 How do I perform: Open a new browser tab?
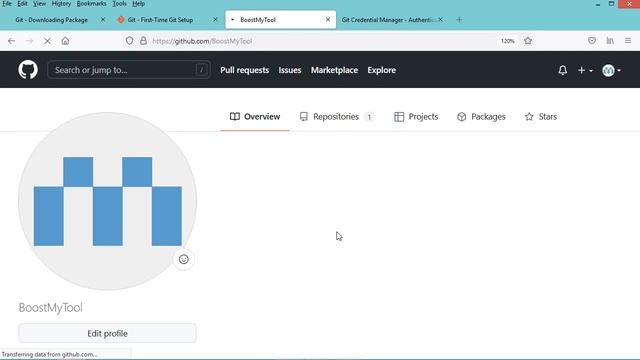459,20
